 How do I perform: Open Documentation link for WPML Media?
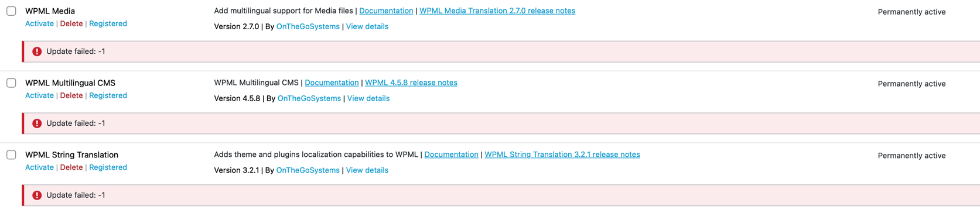tap(386, 11)
